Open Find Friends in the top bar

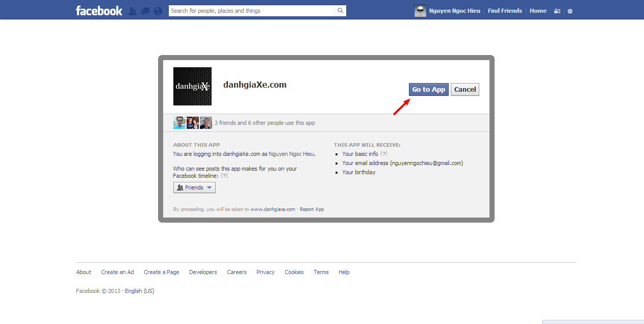click(505, 11)
